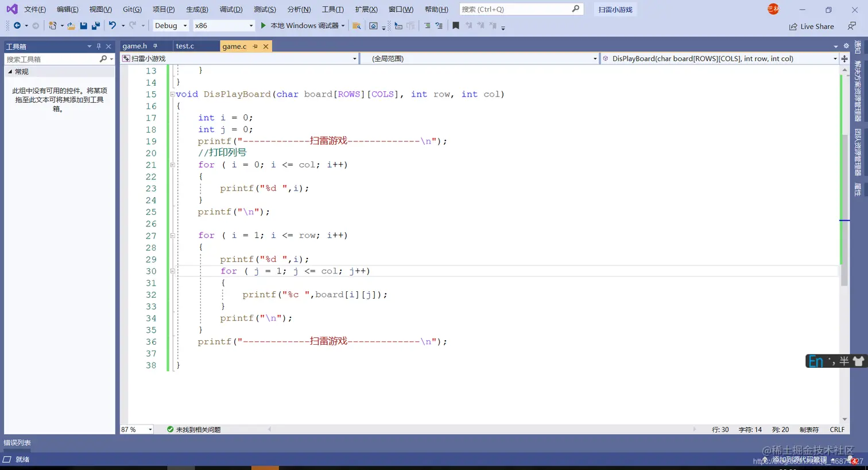The image size is (868, 470).
Task: Go to the previous bookmark icon
Action: pyautogui.click(x=468, y=26)
